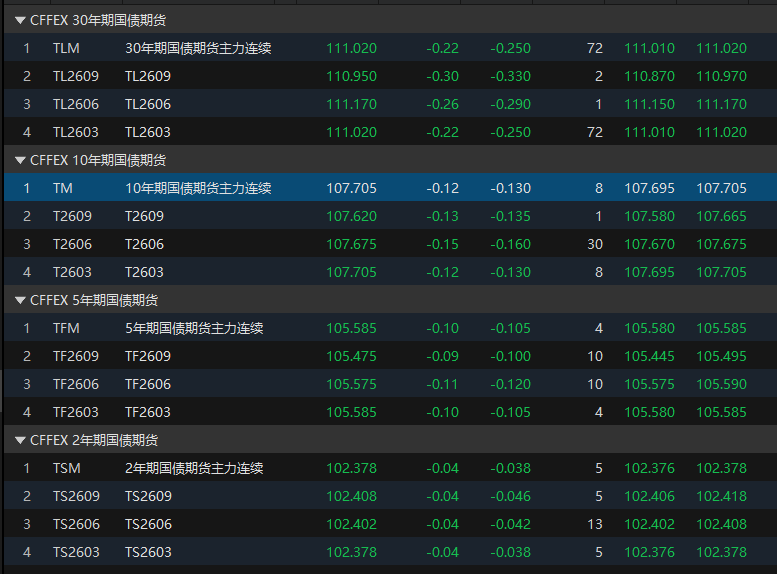The height and width of the screenshot is (574, 777).
Task: Click 30年期国债期货主力连续 name
Action: [198, 48]
